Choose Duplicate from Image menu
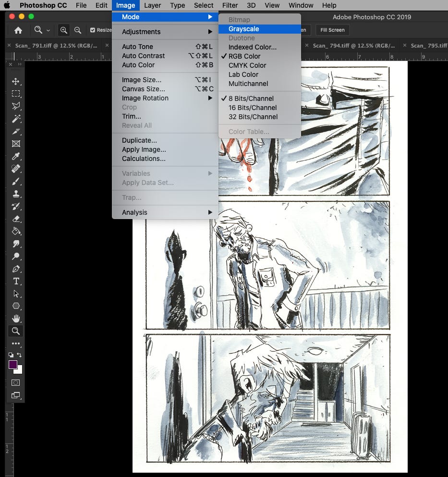 coord(165,141)
